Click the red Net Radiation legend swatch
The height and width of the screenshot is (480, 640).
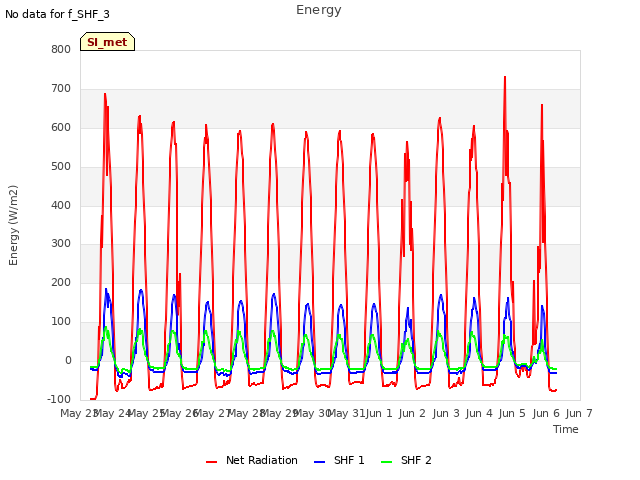click(x=211, y=462)
